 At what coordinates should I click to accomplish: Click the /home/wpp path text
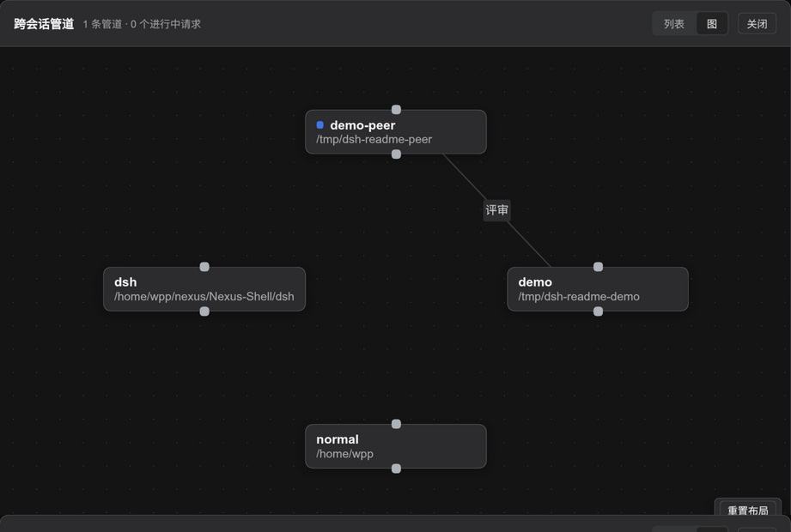344,454
